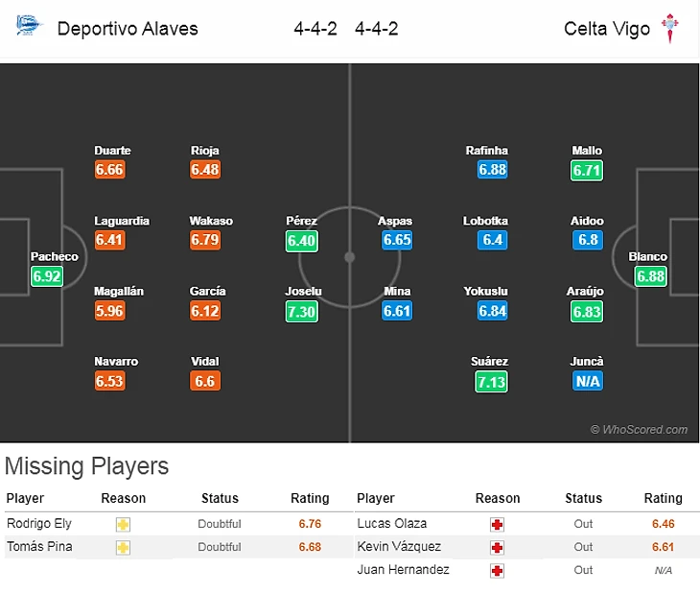Open Deportivo Alaves team name link
Screen dimensions: 700x592
click(128, 28)
